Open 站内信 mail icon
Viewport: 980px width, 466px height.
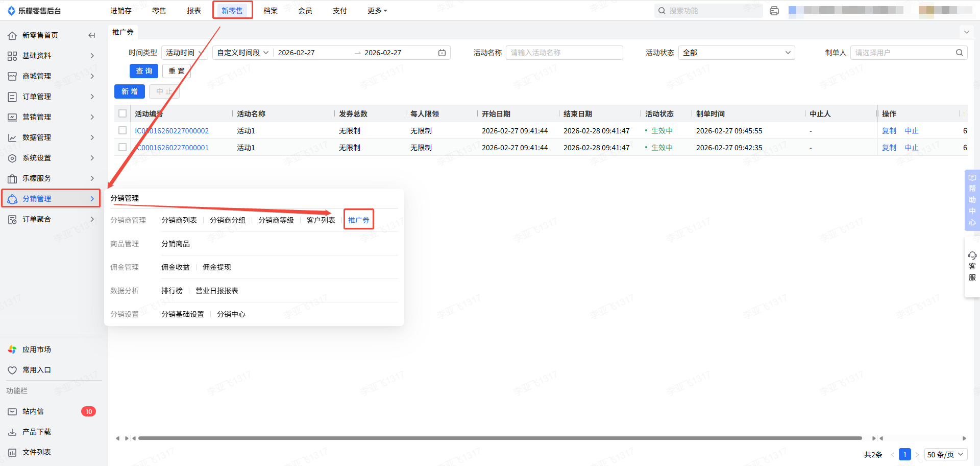(12, 411)
